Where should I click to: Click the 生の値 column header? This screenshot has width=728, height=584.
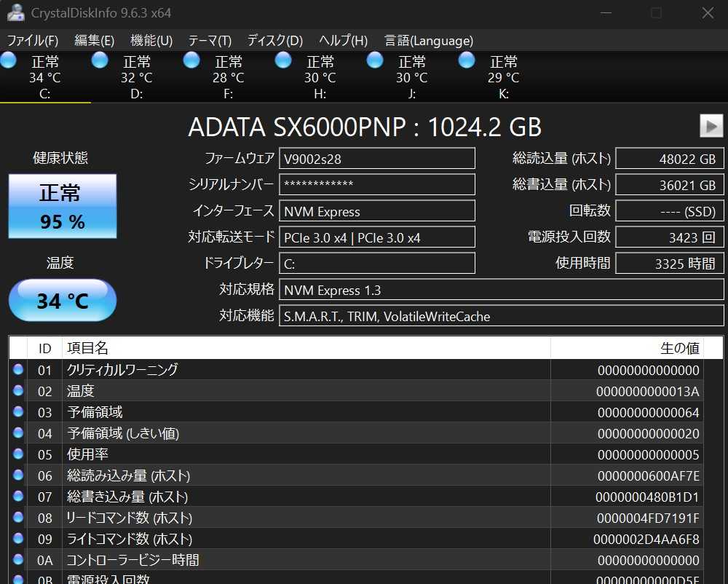(637, 348)
